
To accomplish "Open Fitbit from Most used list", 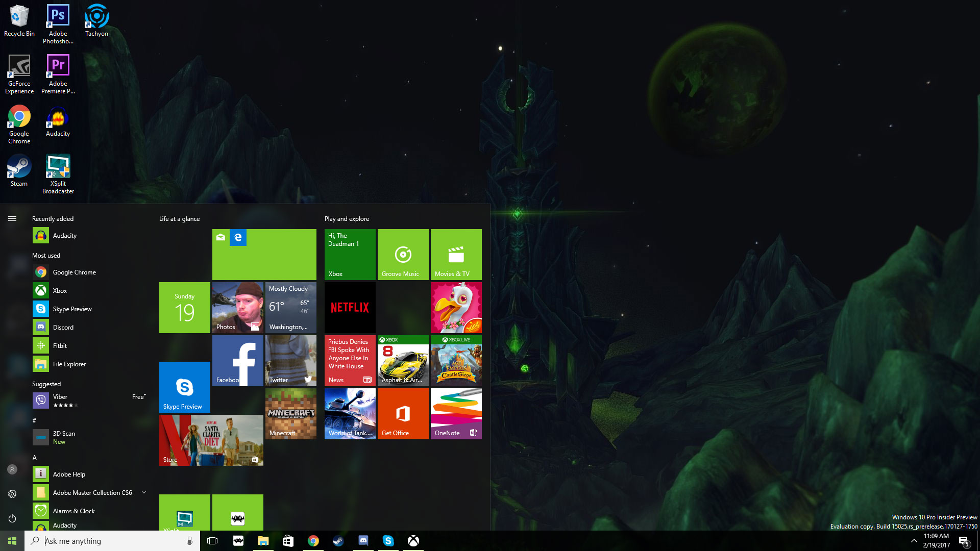I will [90, 346].
